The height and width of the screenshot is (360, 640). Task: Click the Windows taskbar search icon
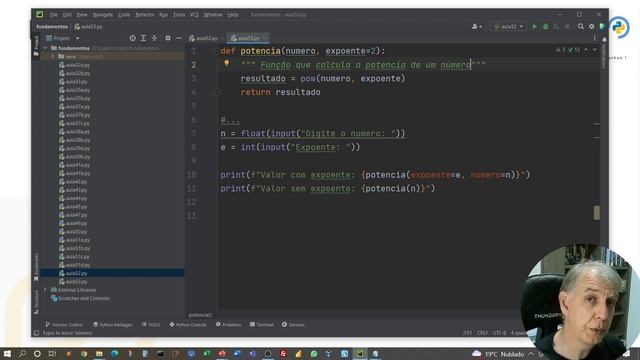tap(22, 353)
